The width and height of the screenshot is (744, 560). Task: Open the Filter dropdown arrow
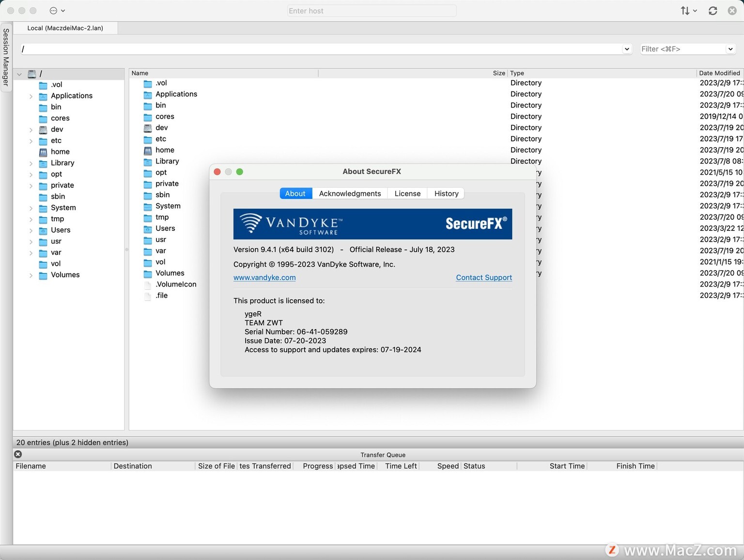point(730,49)
